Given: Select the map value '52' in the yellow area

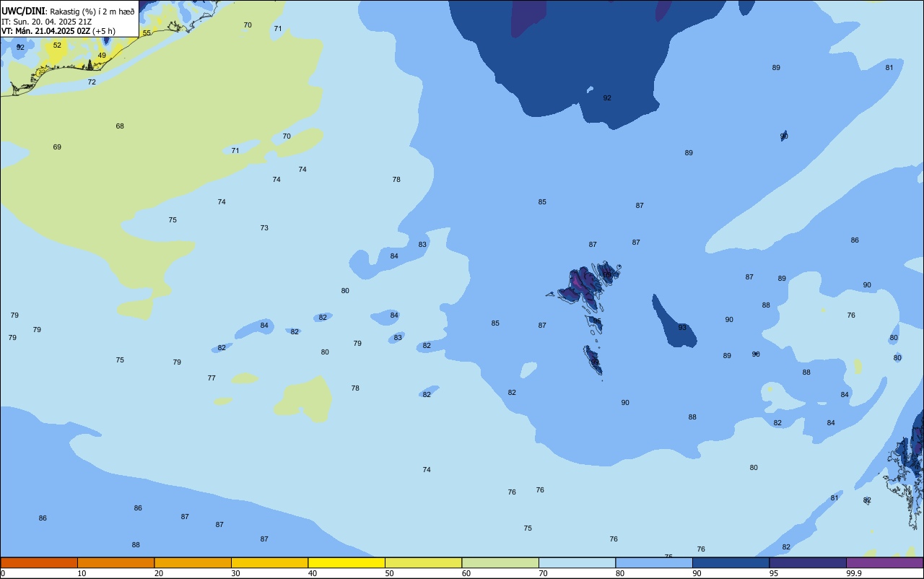Looking at the screenshot, I should click(x=57, y=45).
